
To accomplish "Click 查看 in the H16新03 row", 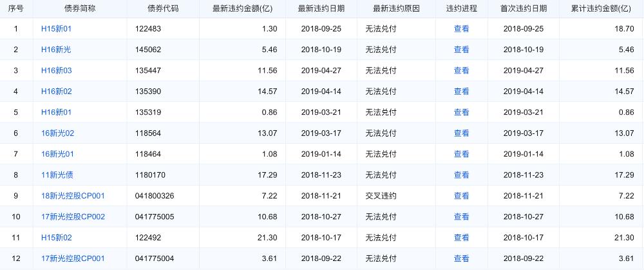I will point(461,71).
